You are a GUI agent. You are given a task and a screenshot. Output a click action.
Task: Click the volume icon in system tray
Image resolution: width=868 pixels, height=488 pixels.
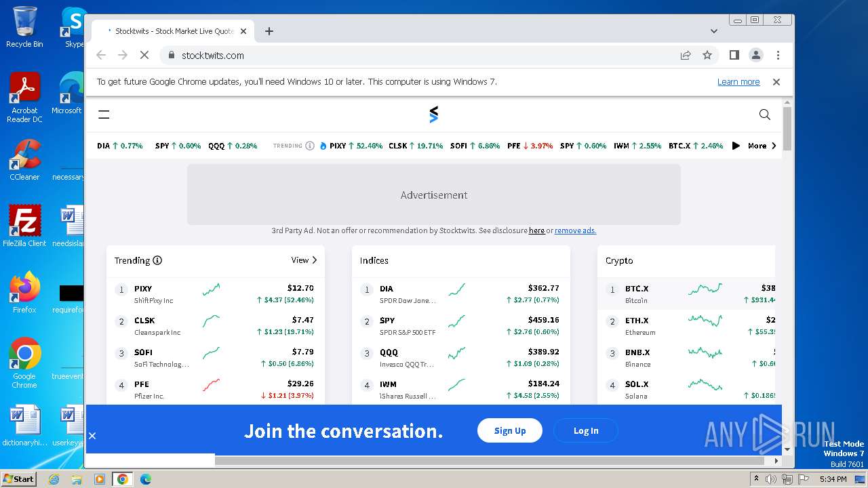click(771, 479)
